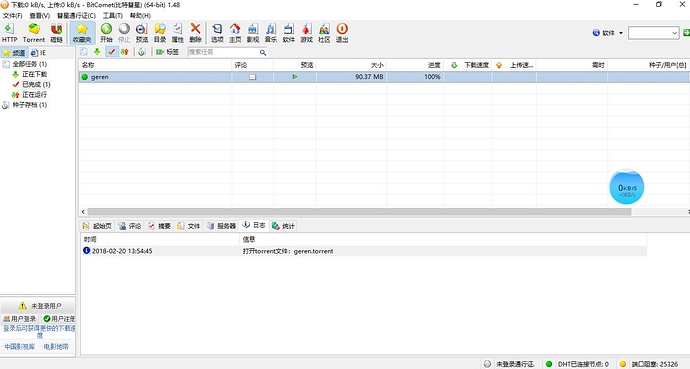
Task: Toggle the downloading green arrow filter
Action: pos(97,52)
